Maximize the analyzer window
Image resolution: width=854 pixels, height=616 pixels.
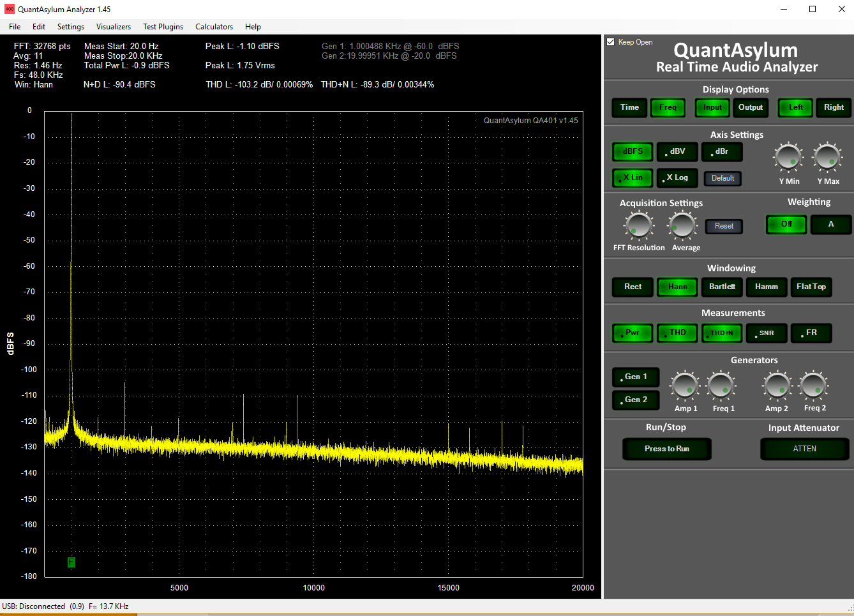coord(813,9)
